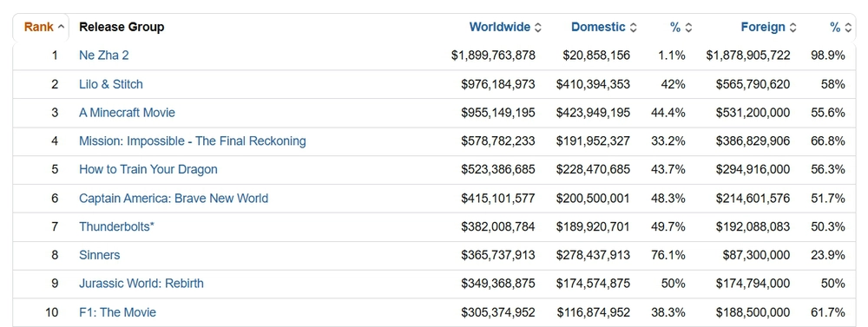Select foreign value $174,794,000
This screenshot has height=327, width=868.
[753, 284]
